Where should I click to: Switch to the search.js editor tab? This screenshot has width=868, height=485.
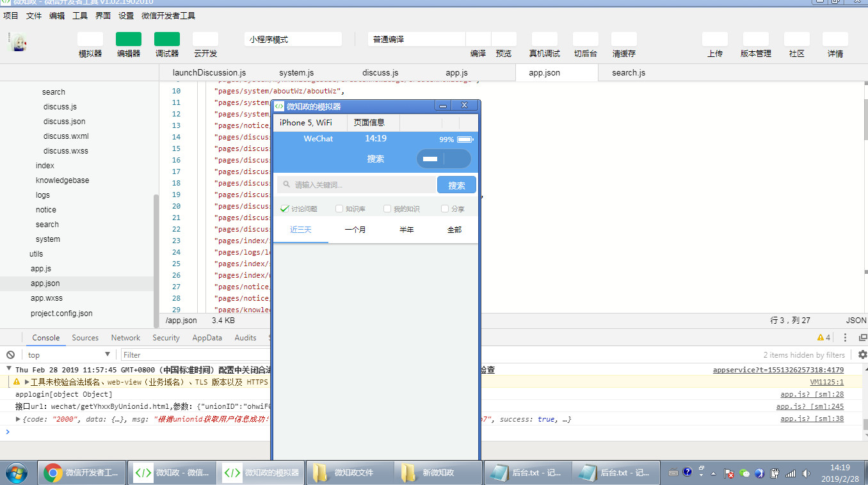[x=628, y=73]
